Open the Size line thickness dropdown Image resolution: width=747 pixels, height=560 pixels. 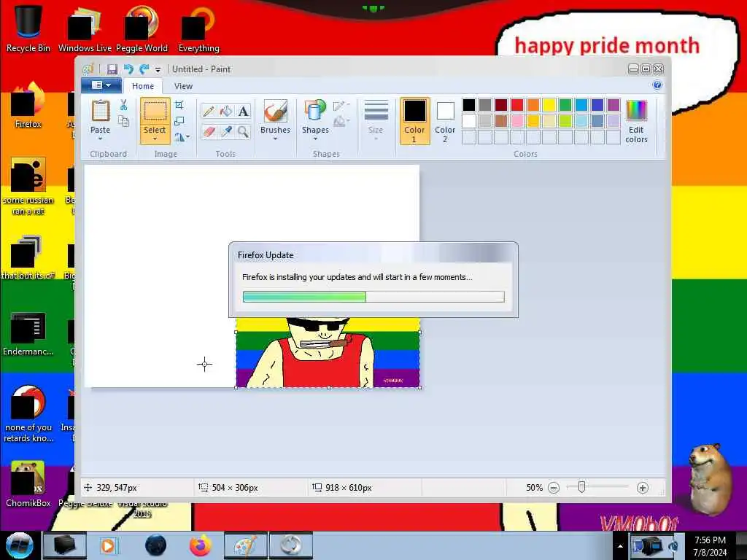point(376,121)
